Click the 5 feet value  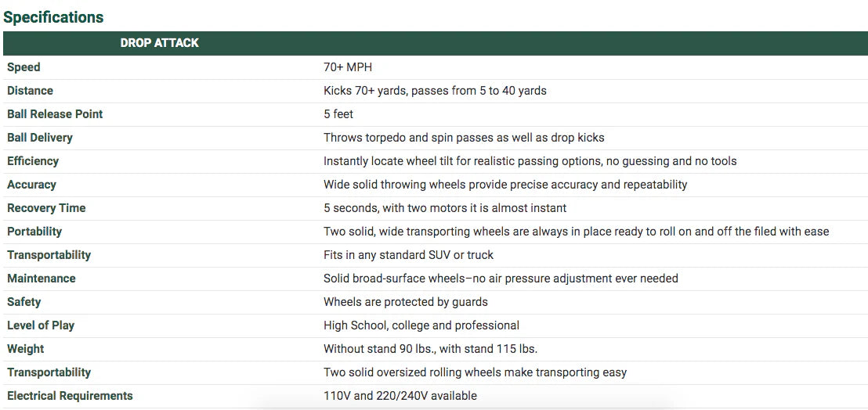[x=338, y=114]
